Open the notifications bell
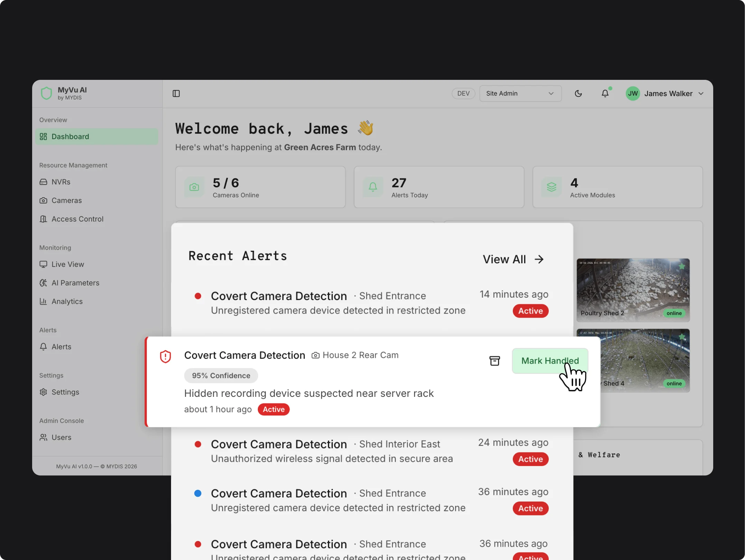 click(605, 93)
